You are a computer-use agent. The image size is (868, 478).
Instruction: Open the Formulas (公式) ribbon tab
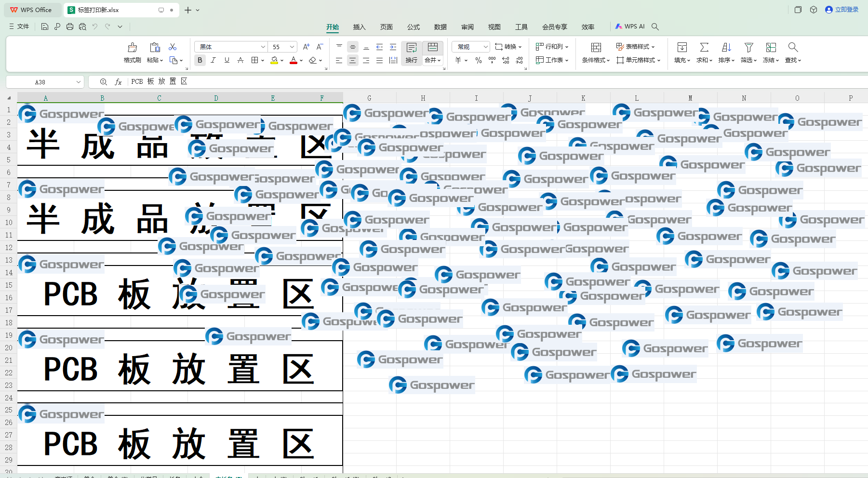pos(414,27)
